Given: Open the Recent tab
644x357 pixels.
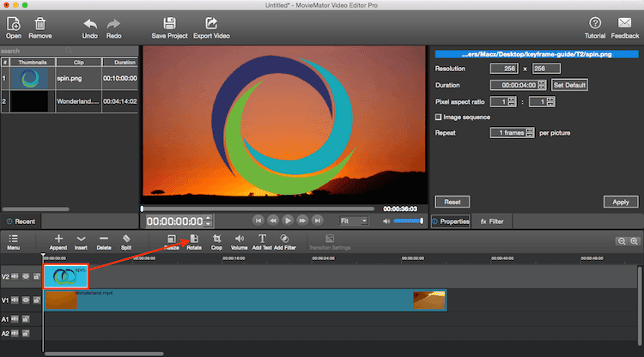Looking at the screenshot, I should click(21, 221).
